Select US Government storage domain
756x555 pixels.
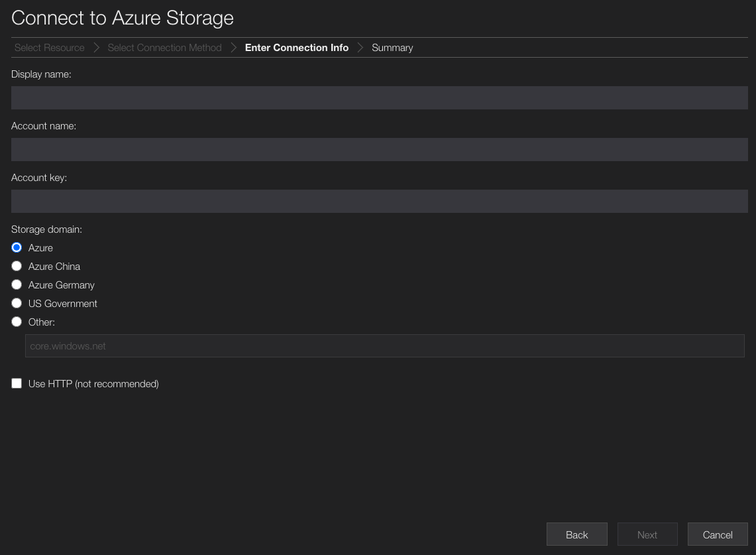coord(17,303)
